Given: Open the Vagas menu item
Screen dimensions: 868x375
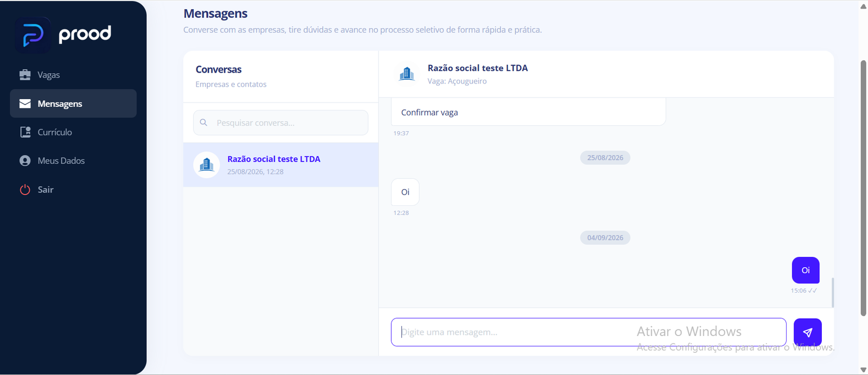Looking at the screenshot, I should pos(73,75).
